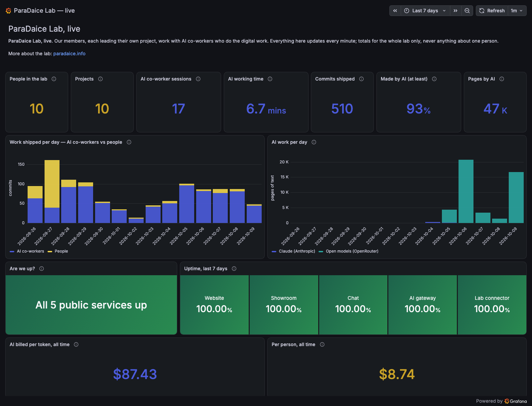532x406 pixels.
Task: Click the 93% Made by AI value
Action: 419,109
